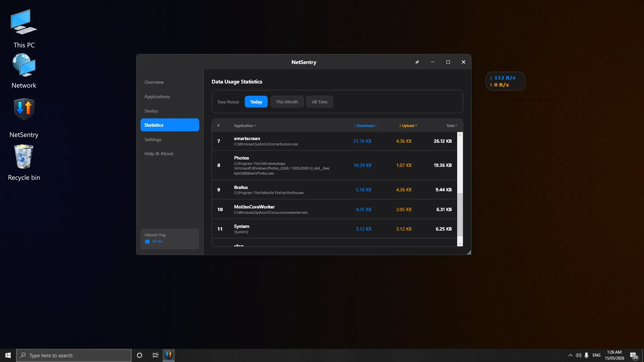Image resolution: width=644 pixels, height=362 pixels.
Task: Go to the Overview section
Action: pyautogui.click(x=170, y=82)
